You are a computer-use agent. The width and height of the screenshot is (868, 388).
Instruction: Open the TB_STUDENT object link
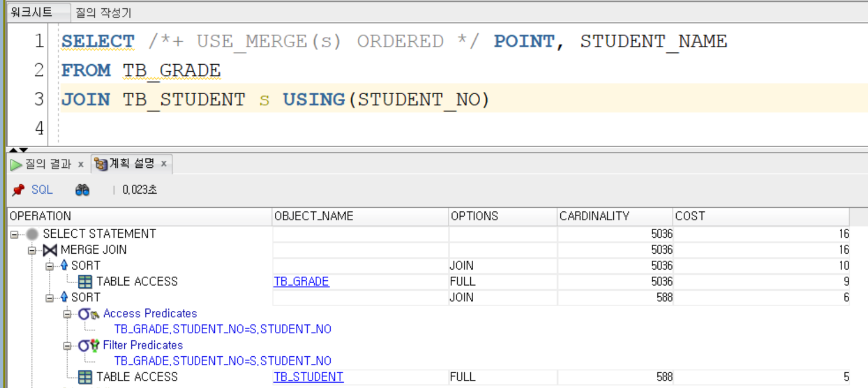[308, 377]
